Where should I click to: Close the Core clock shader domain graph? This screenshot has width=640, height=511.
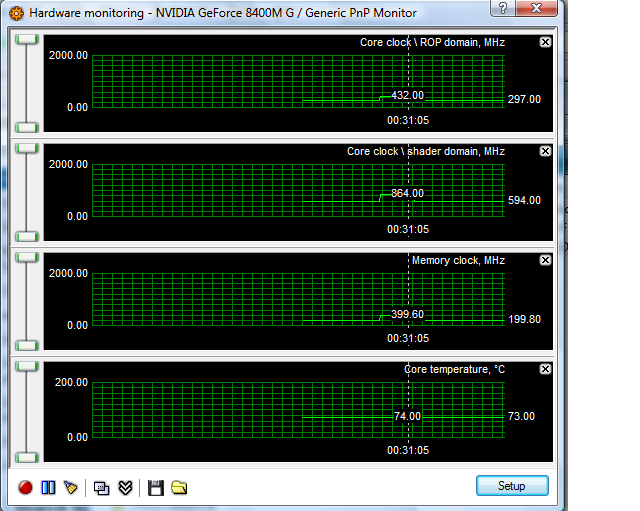545,151
